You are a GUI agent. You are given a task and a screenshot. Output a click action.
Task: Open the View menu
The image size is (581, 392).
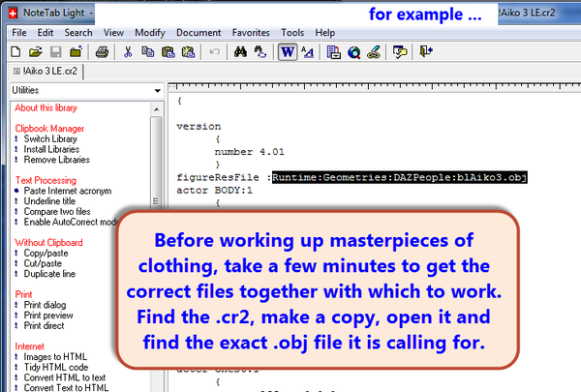pyautogui.click(x=113, y=33)
